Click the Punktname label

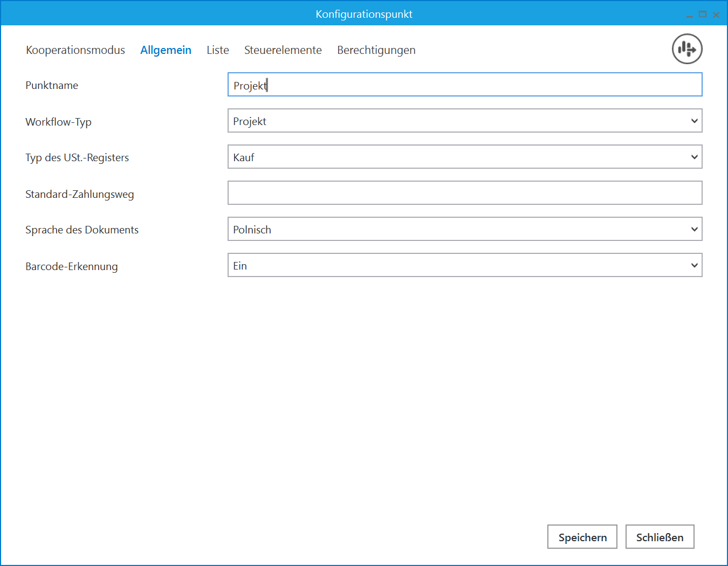52,85
